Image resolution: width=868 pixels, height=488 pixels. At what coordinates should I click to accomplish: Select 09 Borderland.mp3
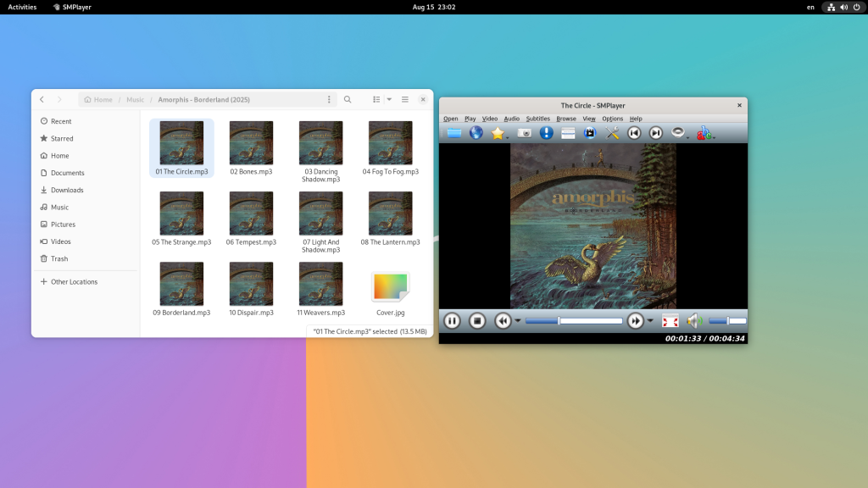click(x=181, y=289)
